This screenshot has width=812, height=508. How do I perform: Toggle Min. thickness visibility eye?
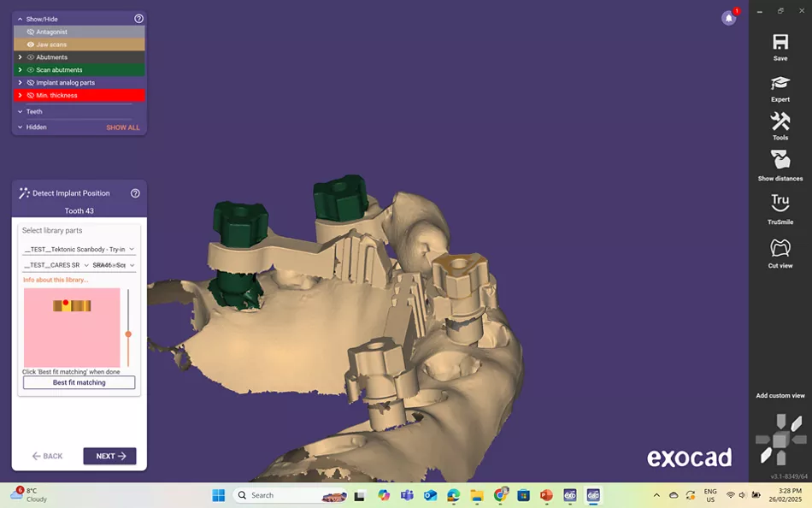31,96
